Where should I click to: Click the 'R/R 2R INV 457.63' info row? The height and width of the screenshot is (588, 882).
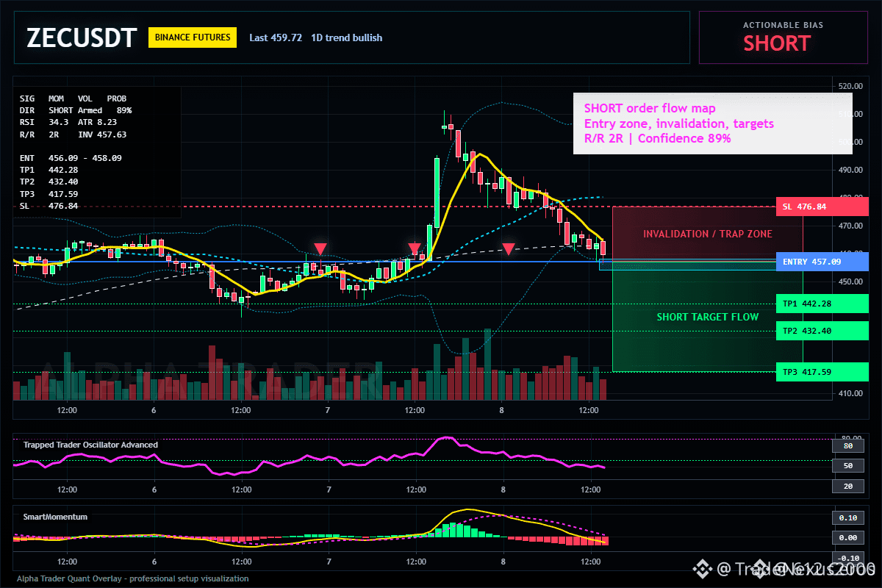pyautogui.click(x=73, y=135)
